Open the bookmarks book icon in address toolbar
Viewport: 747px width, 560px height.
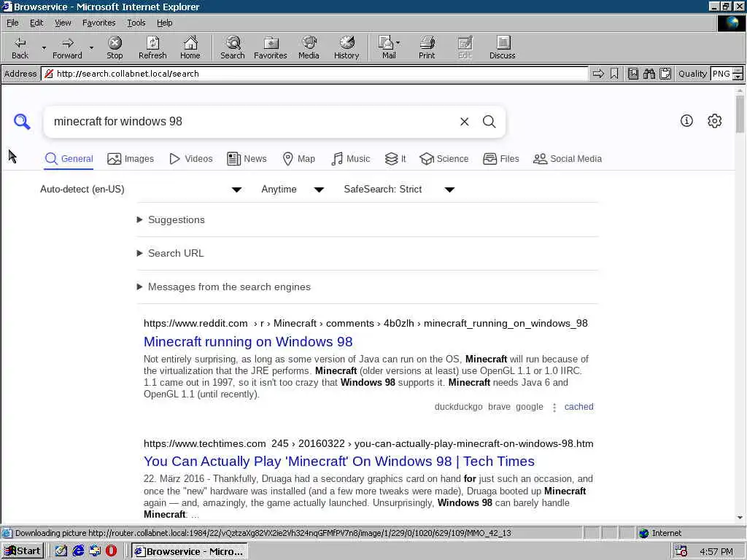(x=633, y=74)
